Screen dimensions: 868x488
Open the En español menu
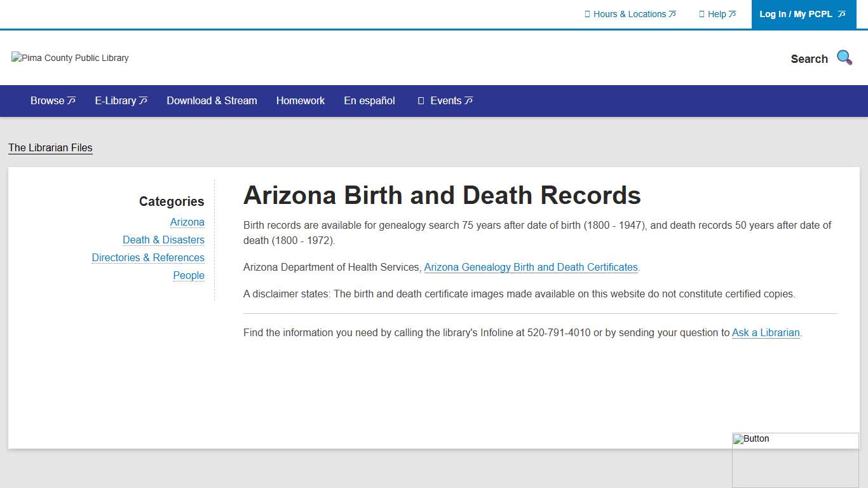click(369, 100)
